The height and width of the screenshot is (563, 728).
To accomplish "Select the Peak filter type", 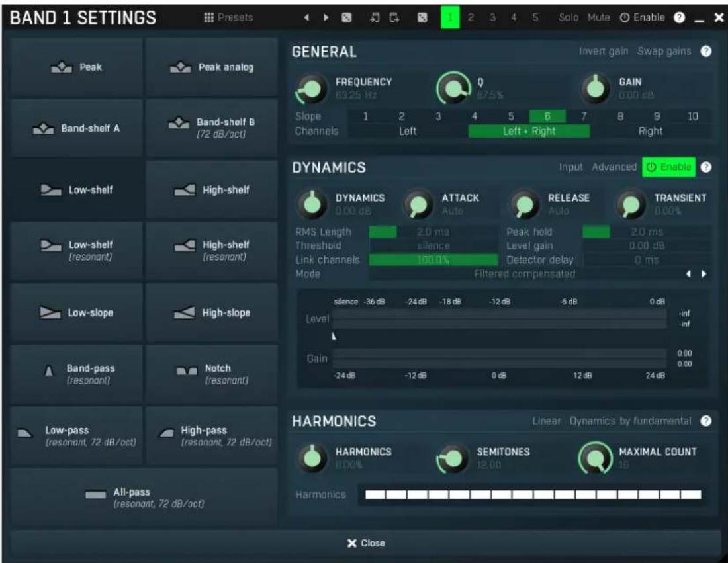I will point(76,67).
